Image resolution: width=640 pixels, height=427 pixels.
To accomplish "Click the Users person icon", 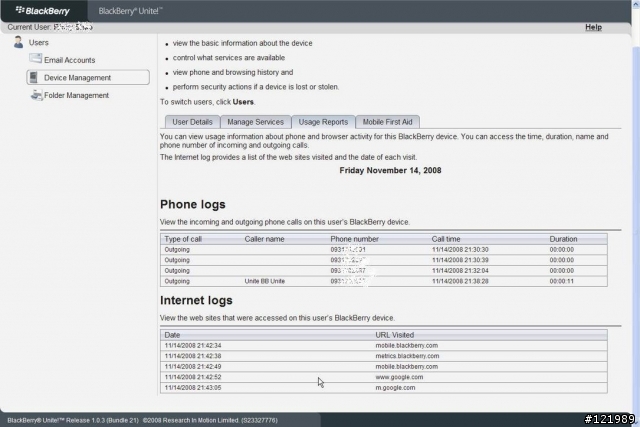I will point(18,42).
